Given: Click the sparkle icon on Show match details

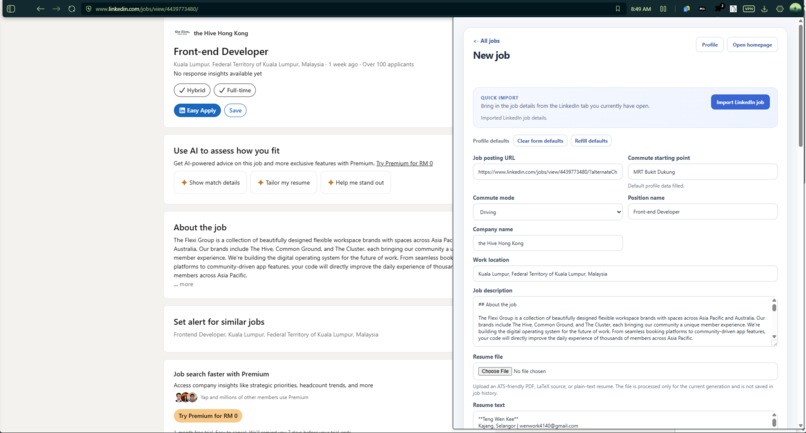Looking at the screenshot, I should click(184, 183).
